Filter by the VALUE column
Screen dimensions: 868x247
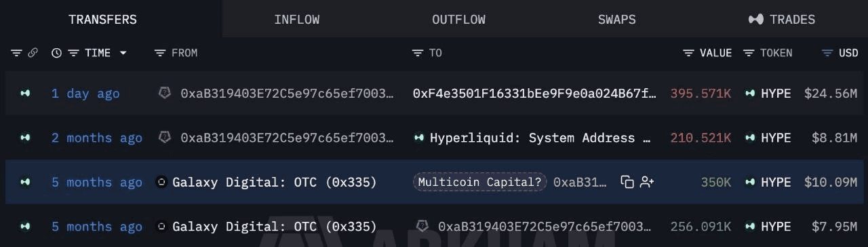click(x=688, y=53)
